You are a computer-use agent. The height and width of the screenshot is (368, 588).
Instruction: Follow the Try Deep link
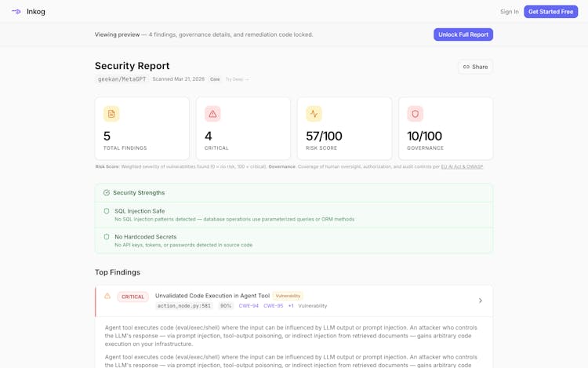[x=237, y=79]
